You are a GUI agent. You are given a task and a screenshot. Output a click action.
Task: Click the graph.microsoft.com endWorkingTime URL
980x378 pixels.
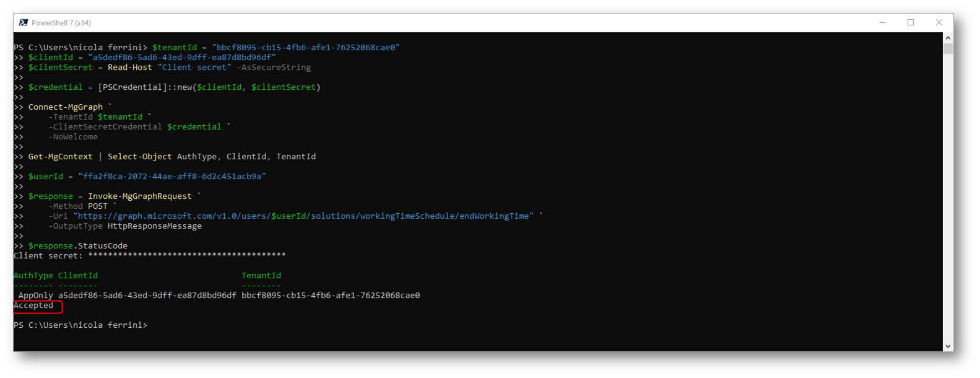303,216
